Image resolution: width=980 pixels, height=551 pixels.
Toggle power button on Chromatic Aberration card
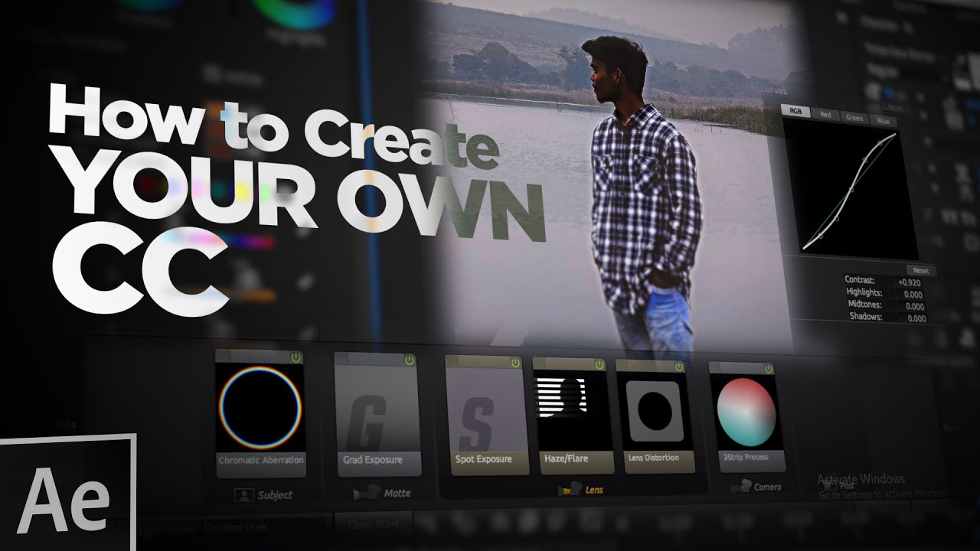(x=296, y=357)
